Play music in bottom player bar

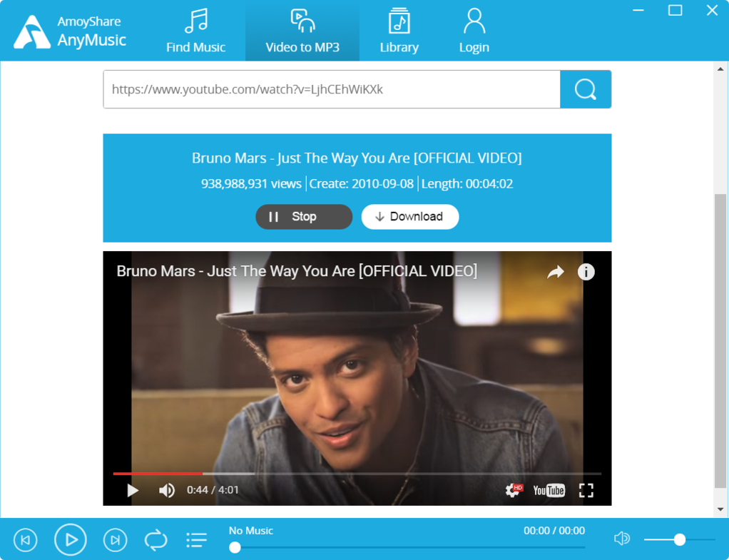click(70, 540)
